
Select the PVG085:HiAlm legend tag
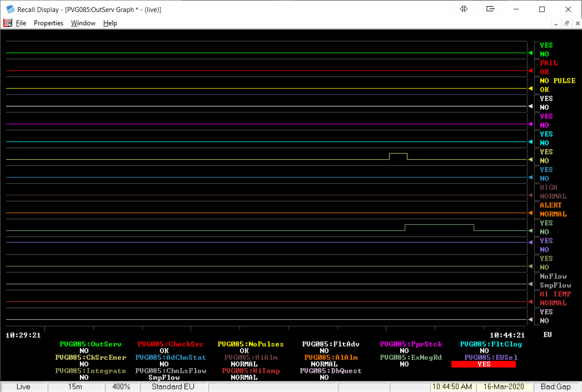click(251, 357)
